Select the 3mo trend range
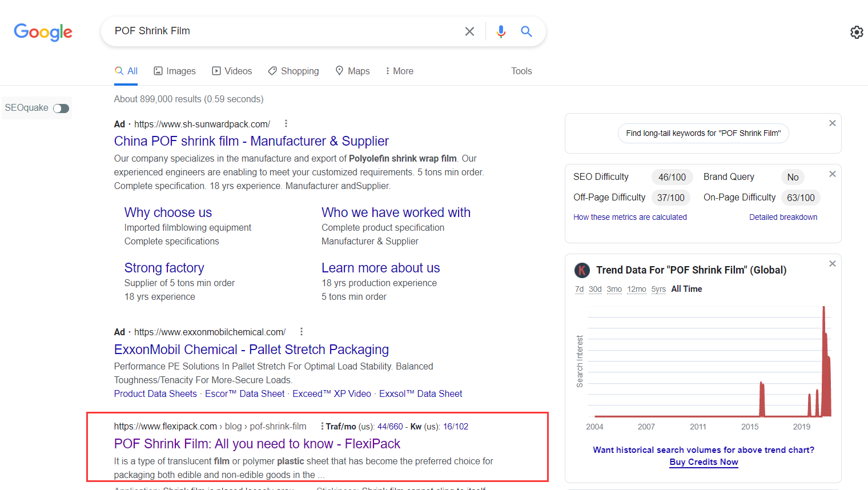 click(x=614, y=289)
